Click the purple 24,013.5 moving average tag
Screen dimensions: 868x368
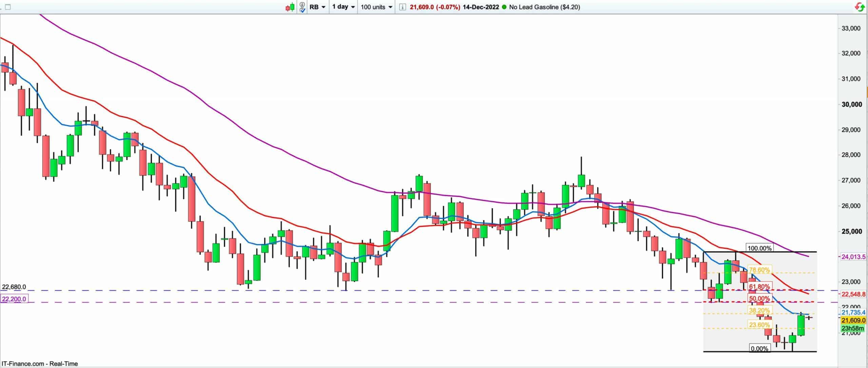coord(853,257)
